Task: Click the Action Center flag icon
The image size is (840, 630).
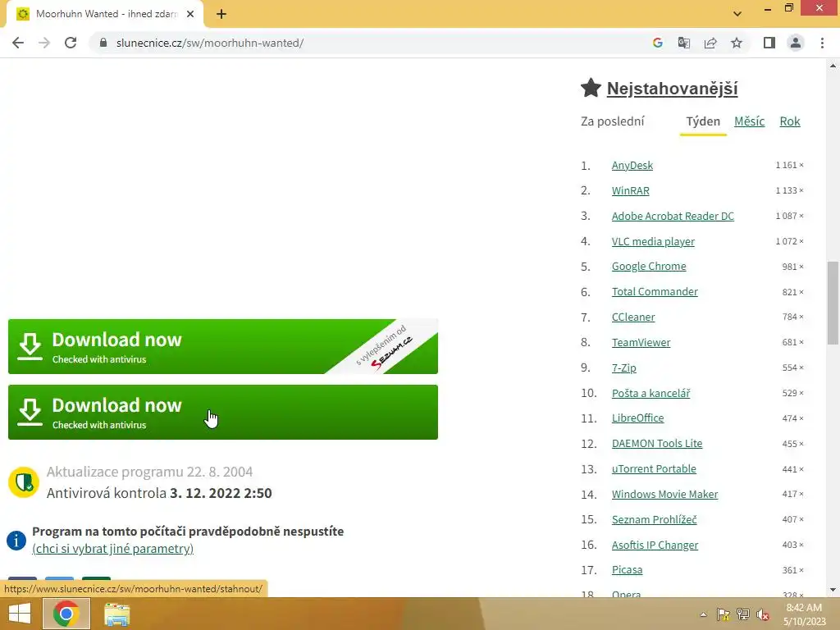Action: (x=723, y=614)
